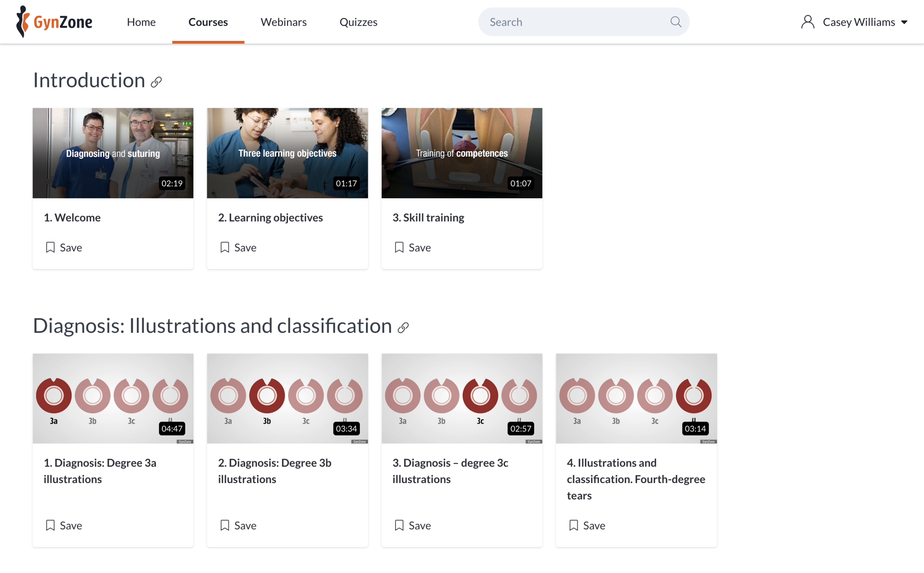Click the search magnifier icon
924x573 pixels.
click(675, 22)
